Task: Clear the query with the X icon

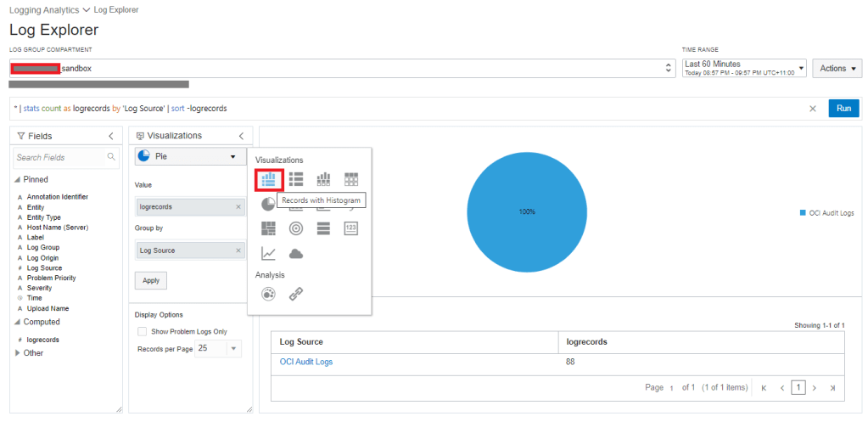Action: 812,109
